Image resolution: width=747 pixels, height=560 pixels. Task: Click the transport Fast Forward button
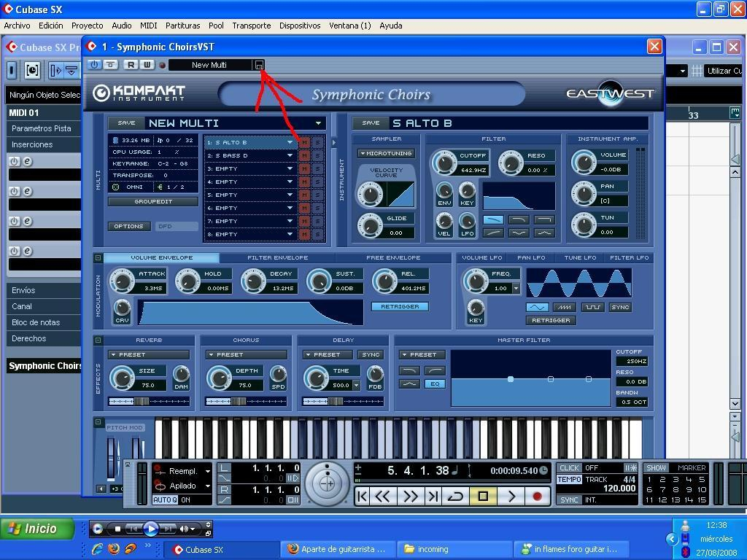tap(410, 497)
